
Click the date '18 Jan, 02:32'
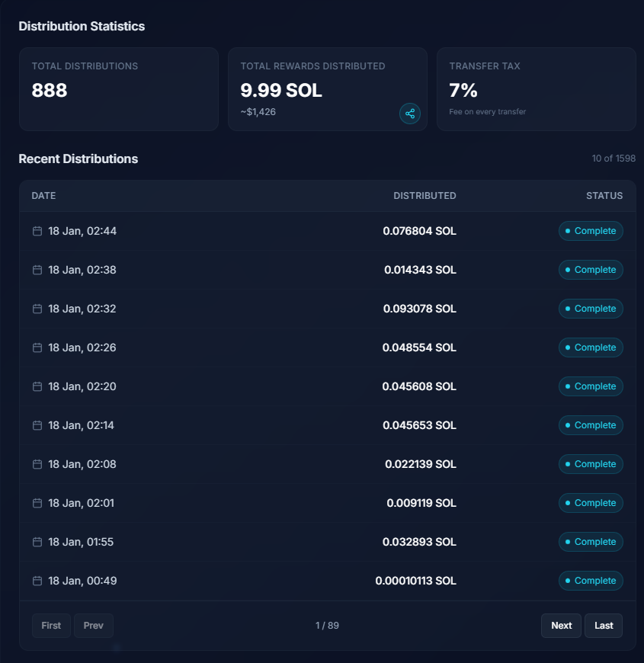[82, 309]
